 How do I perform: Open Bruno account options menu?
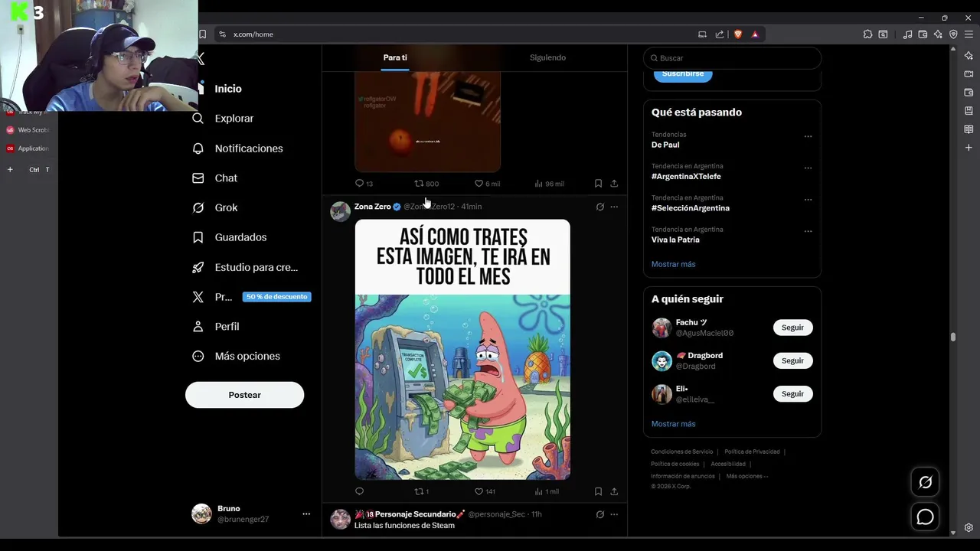pyautogui.click(x=306, y=514)
